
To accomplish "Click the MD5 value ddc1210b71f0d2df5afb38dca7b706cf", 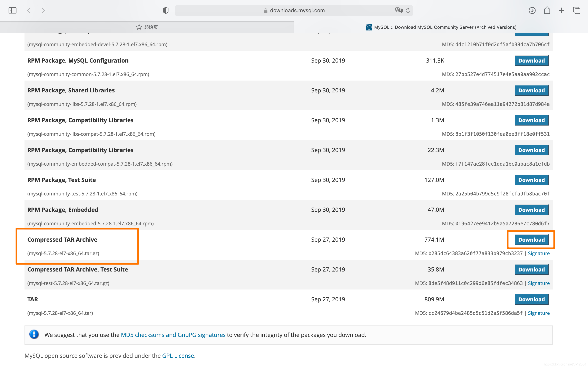I will pos(502,45).
